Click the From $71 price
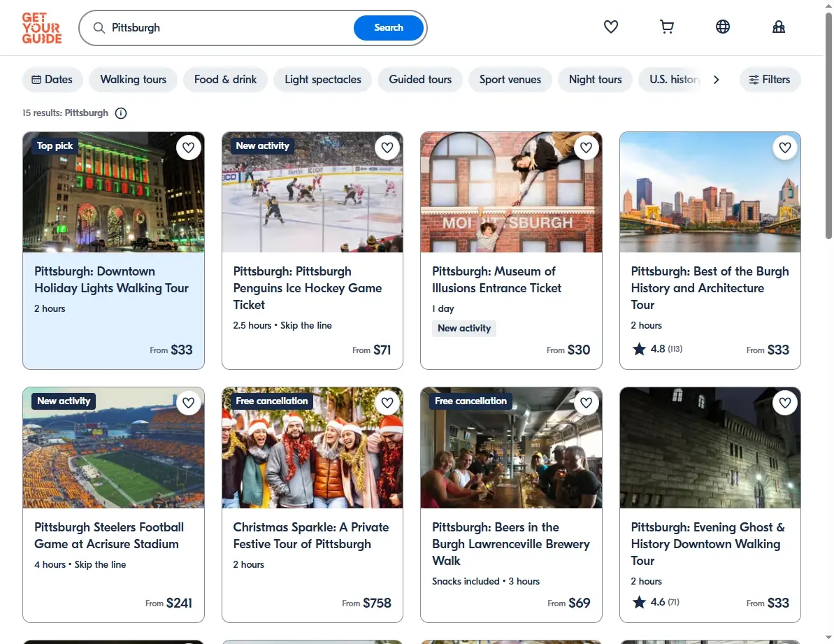This screenshot has width=834, height=644. pyautogui.click(x=371, y=350)
